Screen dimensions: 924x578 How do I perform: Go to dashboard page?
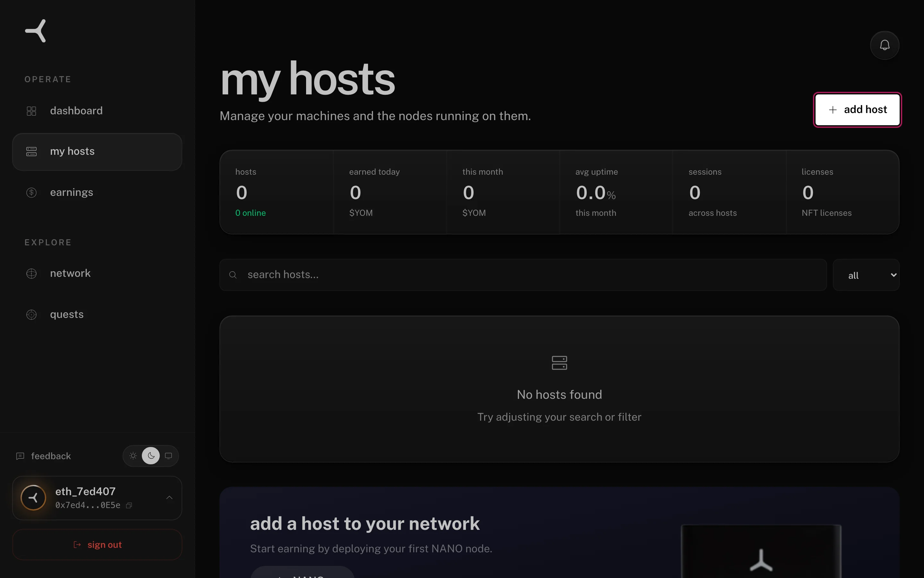click(x=97, y=111)
